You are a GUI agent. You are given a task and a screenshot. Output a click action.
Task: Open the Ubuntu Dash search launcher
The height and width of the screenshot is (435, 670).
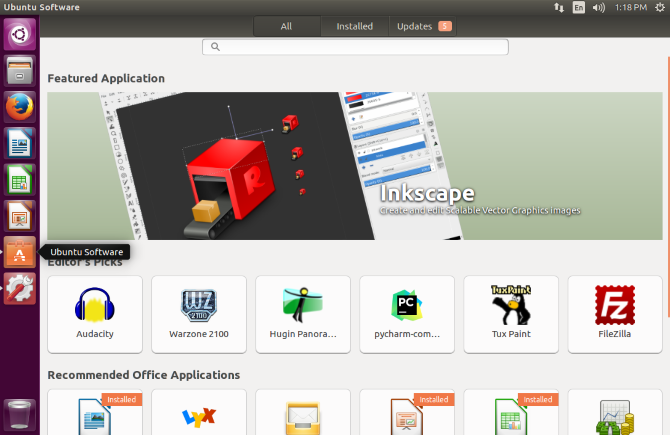tap(20, 34)
